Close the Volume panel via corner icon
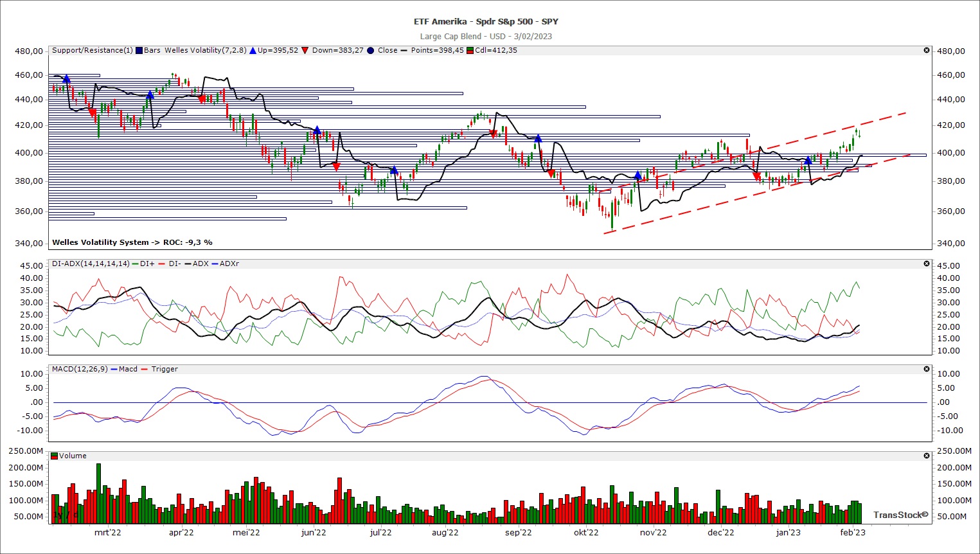The image size is (980, 554). point(927,456)
